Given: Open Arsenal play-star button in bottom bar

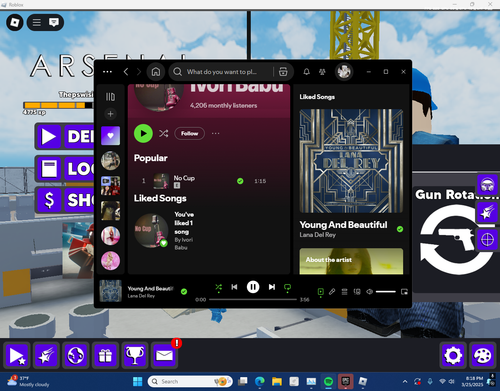Looking at the screenshot, I should 17,356.
